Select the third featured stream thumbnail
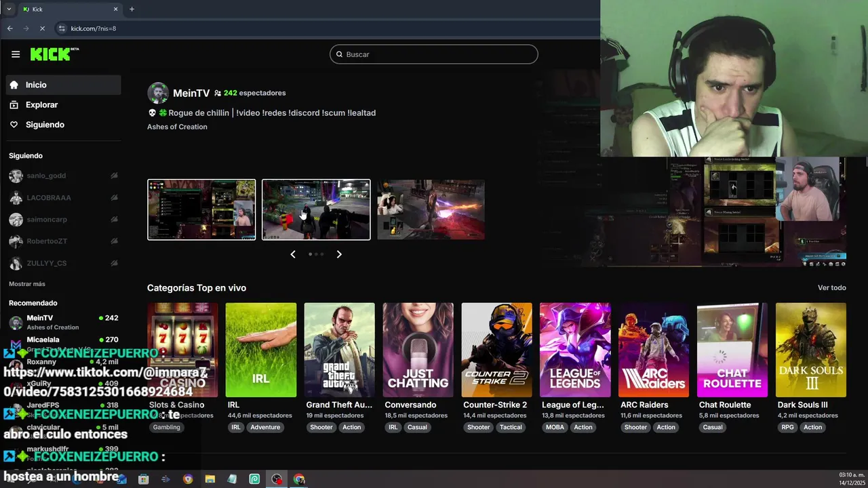This screenshot has width=868, height=488. 431,209
